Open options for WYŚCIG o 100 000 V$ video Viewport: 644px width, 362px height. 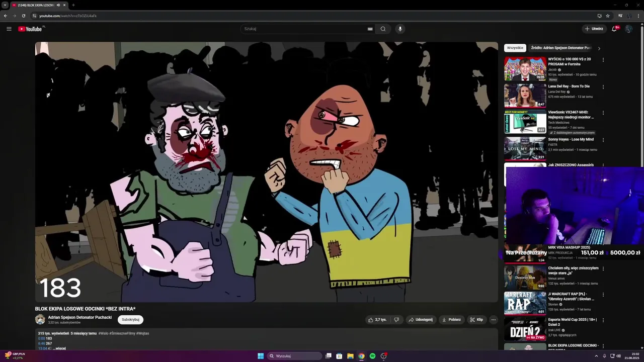603,60
